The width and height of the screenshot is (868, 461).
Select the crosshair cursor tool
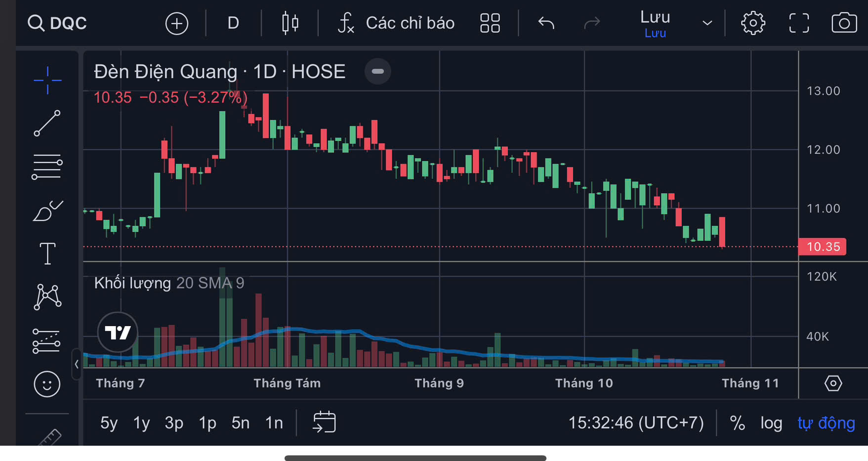(47, 80)
